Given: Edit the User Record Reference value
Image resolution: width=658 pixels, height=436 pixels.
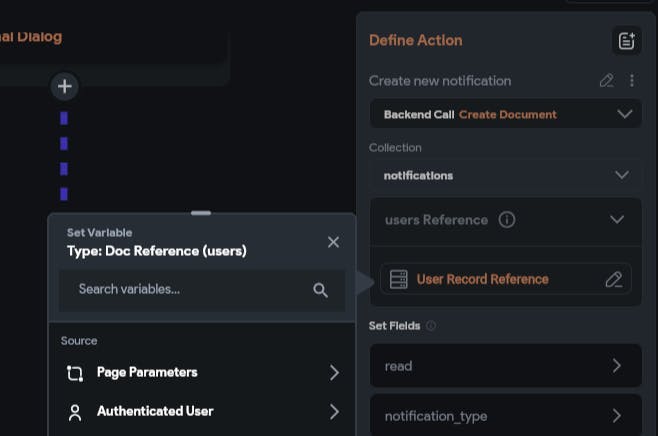Looking at the screenshot, I should (x=614, y=279).
